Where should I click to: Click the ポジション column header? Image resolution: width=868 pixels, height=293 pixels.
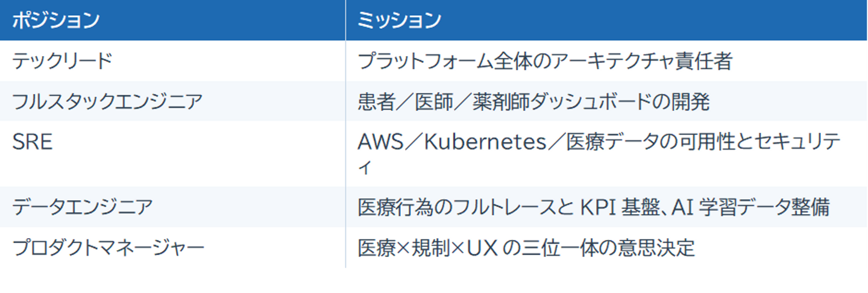click(55, 20)
